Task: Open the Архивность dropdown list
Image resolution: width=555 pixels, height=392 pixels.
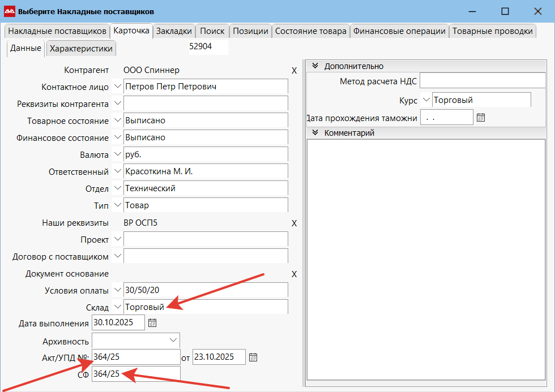Action: (x=173, y=341)
